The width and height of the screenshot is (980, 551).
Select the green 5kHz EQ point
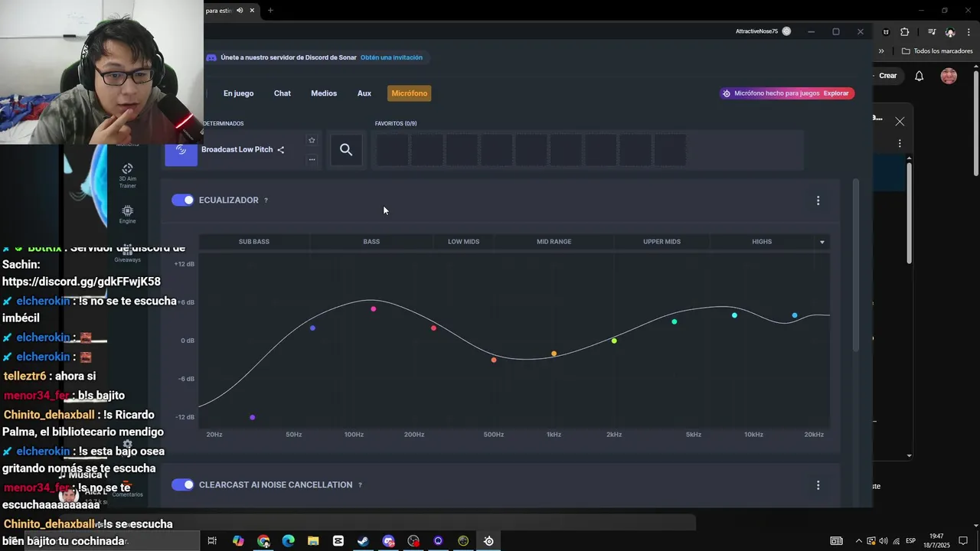675,321
